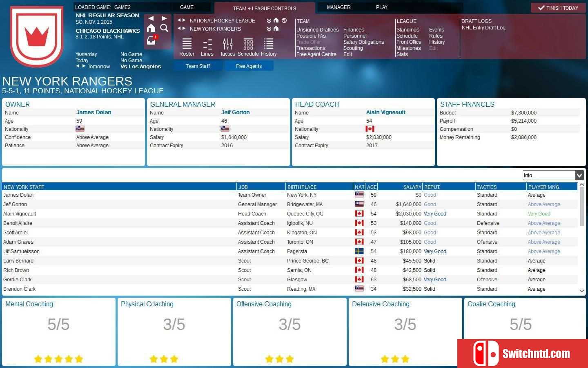Expand New York Rangers list with double chevron

[269, 29]
